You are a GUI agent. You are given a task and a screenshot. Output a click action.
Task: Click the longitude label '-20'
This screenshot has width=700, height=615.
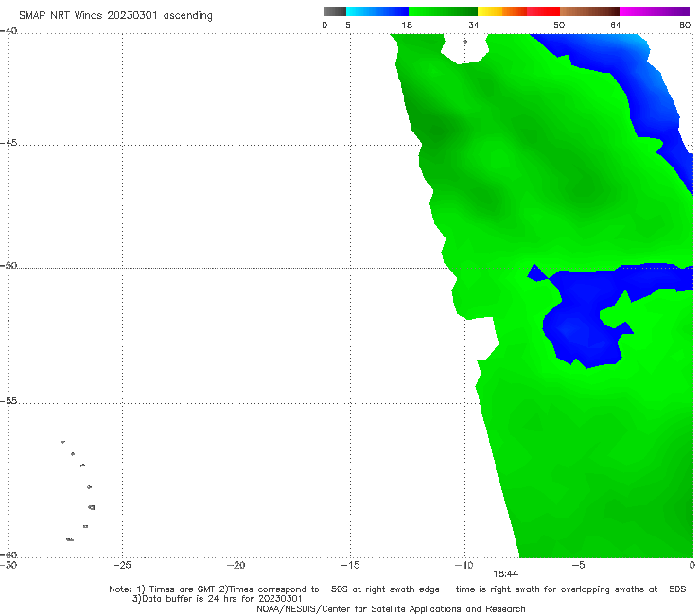tap(236, 565)
